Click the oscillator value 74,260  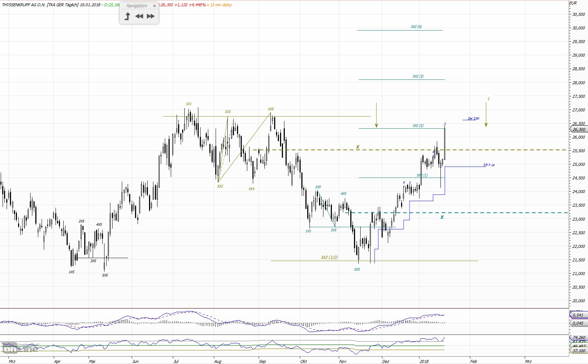pos(579,338)
